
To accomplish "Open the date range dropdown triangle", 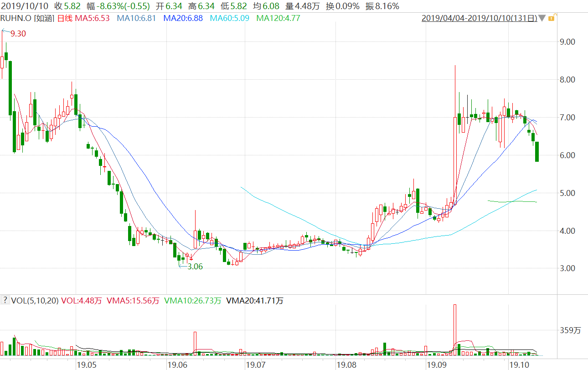I will pyautogui.click(x=542, y=18).
